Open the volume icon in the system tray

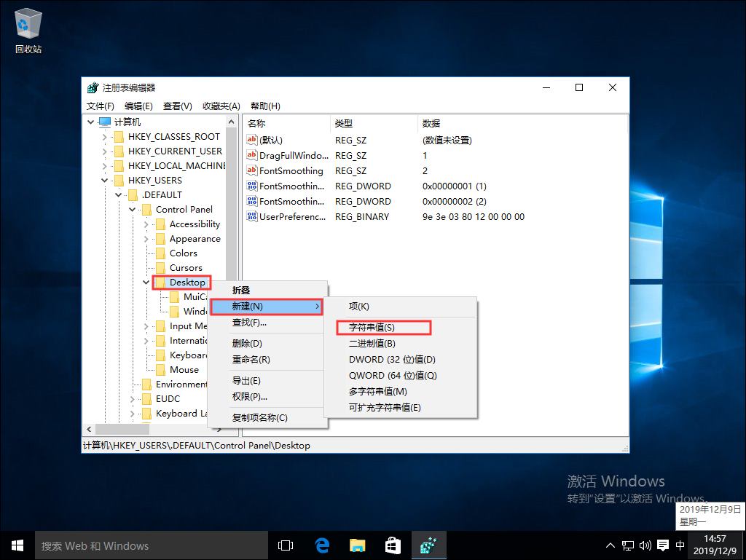tap(644, 545)
